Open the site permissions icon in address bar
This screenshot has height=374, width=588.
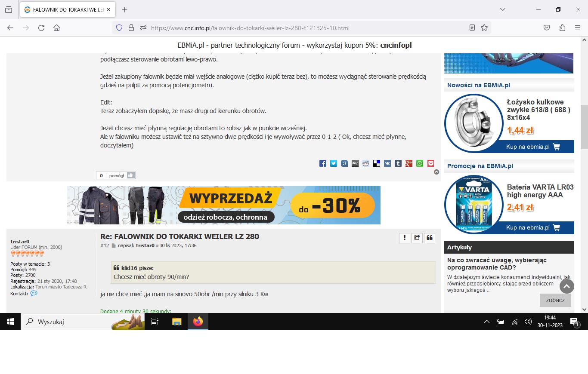(143, 28)
